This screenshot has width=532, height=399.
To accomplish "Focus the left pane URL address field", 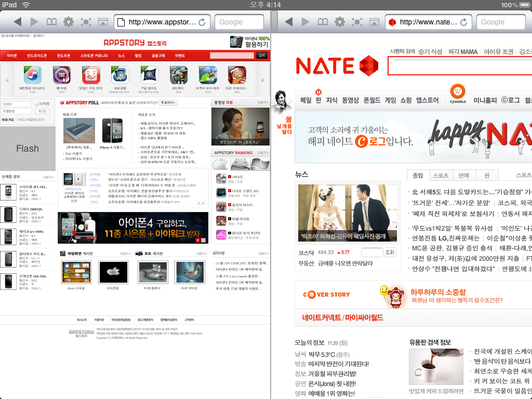I will click(x=162, y=22).
